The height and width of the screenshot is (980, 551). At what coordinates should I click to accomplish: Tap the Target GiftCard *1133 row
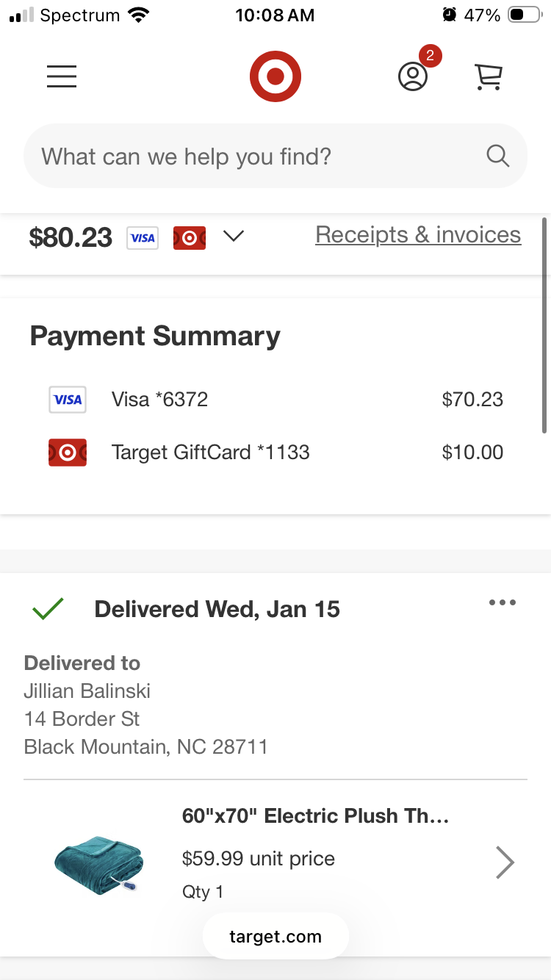(275, 453)
